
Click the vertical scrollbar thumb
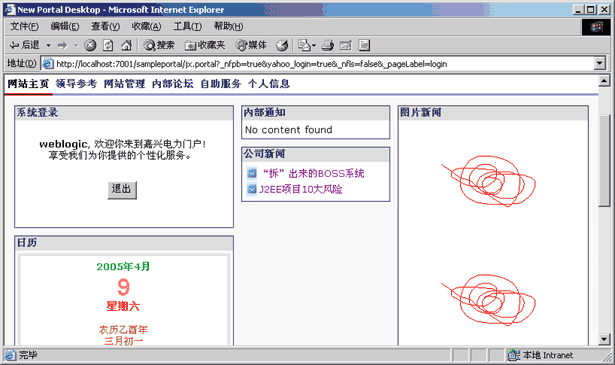pyautogui.click(x=604, y=160)
